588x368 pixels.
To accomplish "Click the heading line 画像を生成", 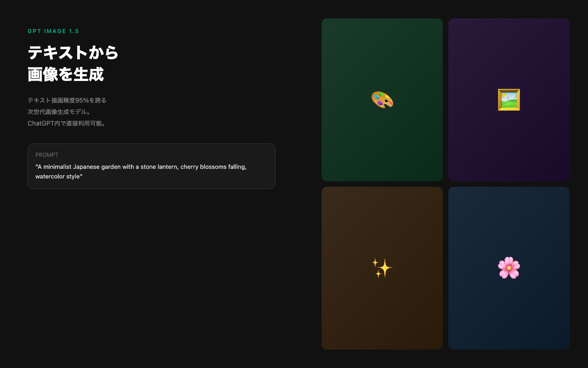I will click(66, 74).
